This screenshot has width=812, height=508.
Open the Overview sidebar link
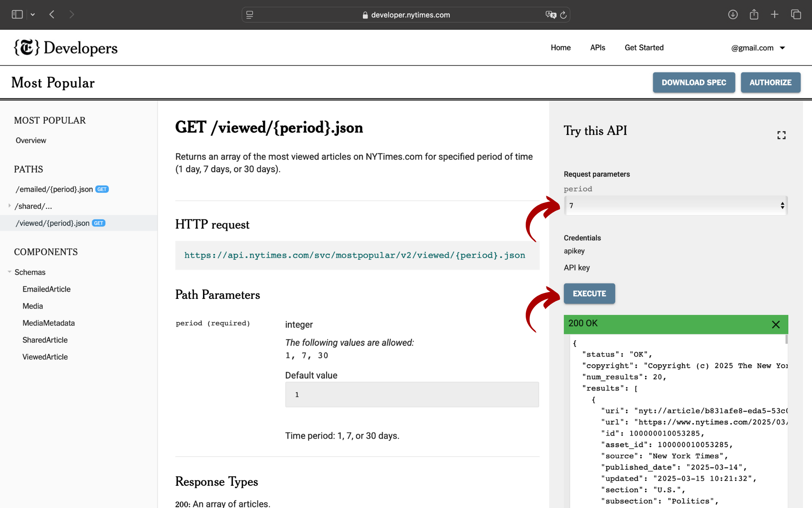[31, 140]
